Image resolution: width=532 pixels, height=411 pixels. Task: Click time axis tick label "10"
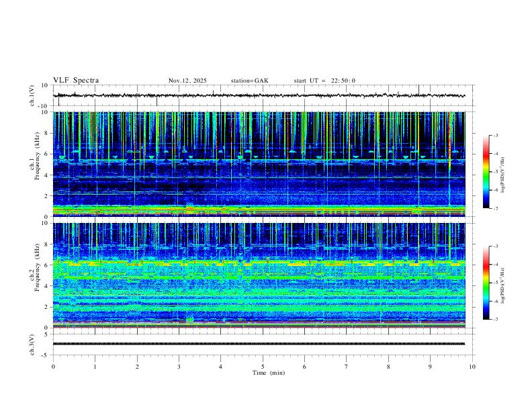(472, 367)
